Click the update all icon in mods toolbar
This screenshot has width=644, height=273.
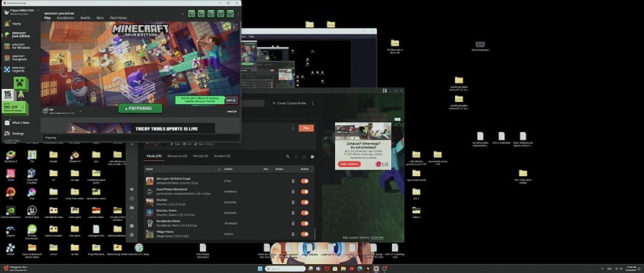click(304, 157)
